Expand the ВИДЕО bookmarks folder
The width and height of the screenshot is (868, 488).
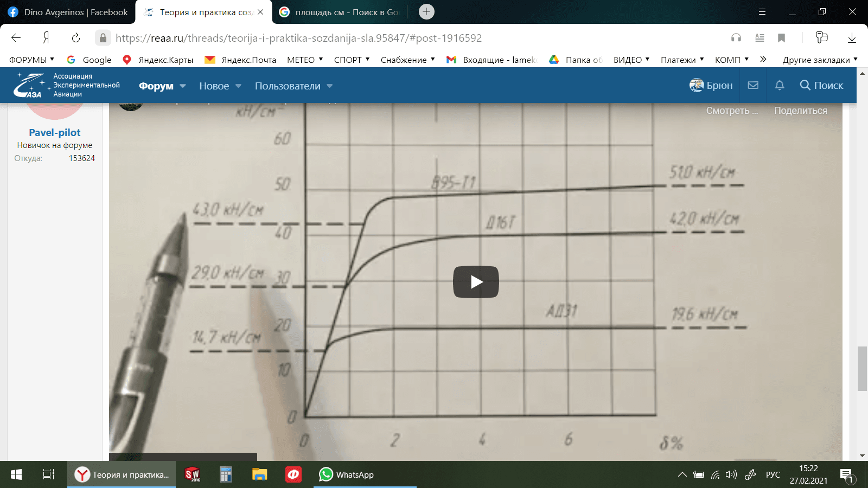631,60
